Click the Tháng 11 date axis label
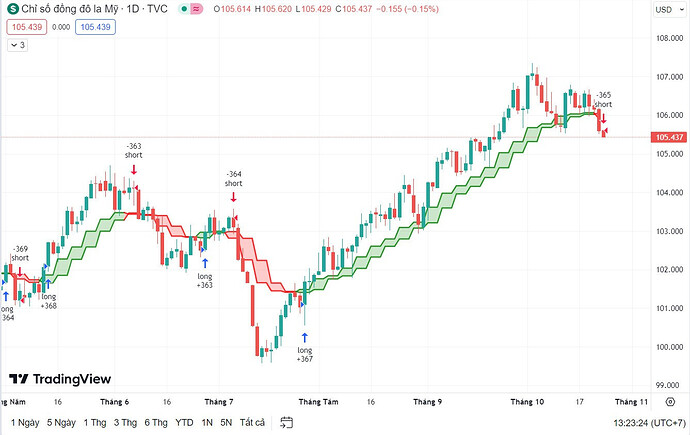The image size is (690, 435). coord(631,402)
